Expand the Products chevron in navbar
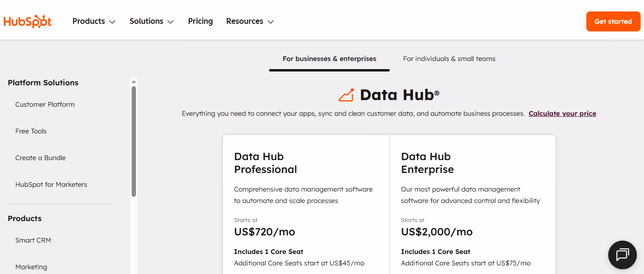This screenshot has width=644, height=274. [112, 22]
